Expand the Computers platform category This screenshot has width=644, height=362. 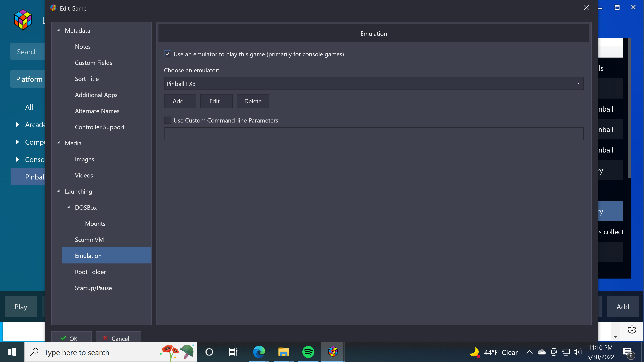click(17, 142)
